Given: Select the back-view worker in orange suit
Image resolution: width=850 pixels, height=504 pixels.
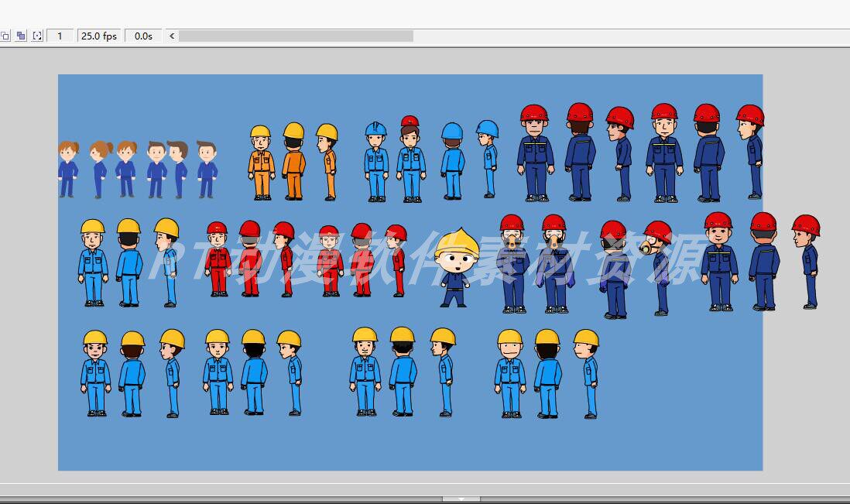Looking at the screenshot, I should tap(293, 162).
